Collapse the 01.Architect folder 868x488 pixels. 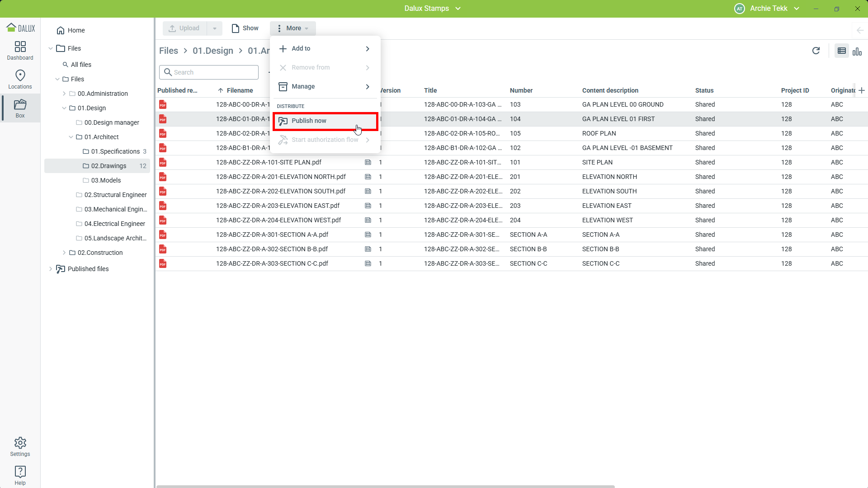point(71,137)
